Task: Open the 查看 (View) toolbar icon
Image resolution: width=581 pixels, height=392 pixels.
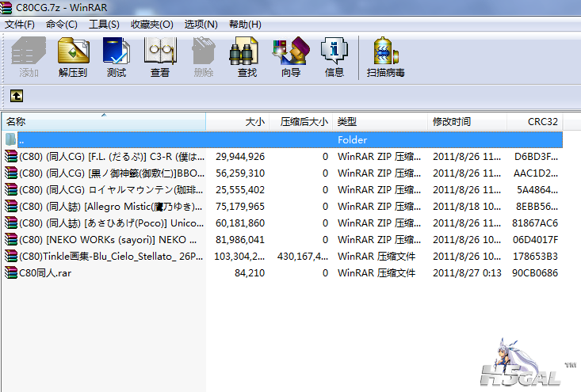Action: pyautogui.click(x=160, y=57)
